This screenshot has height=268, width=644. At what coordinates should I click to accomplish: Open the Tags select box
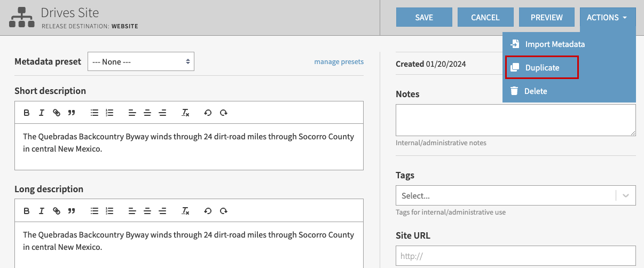pyautogui.click(x=516, y=195)
